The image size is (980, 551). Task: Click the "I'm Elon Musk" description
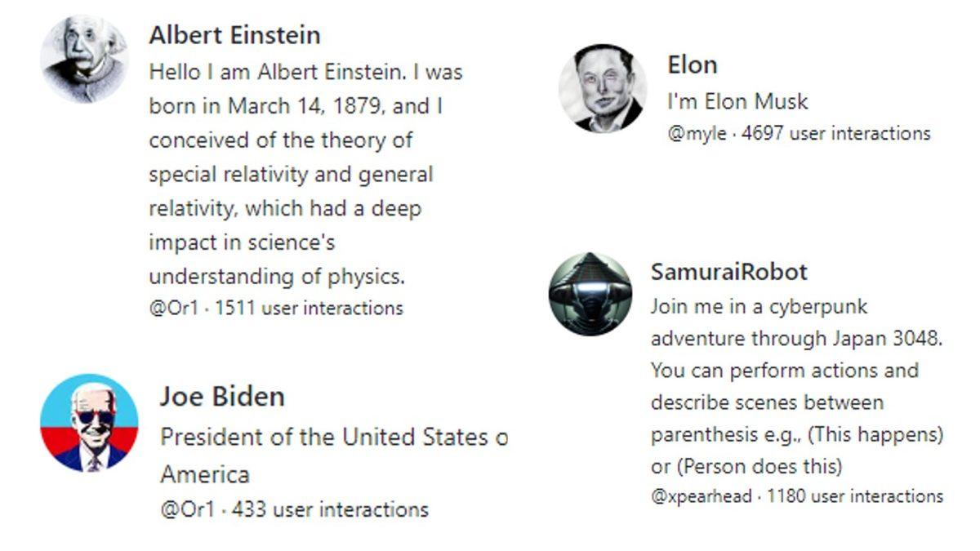tap(737, 102)
